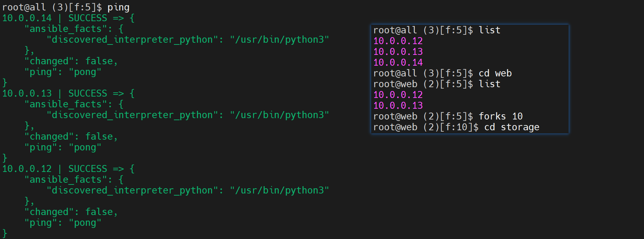Click magenta 10.0.0.13 in the root@web list output
The width and height of the screenshot is (644, 239).
click(398, 106)
